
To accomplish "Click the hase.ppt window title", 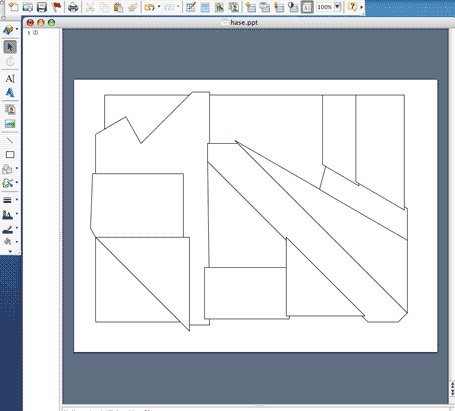I will [244, 22].
